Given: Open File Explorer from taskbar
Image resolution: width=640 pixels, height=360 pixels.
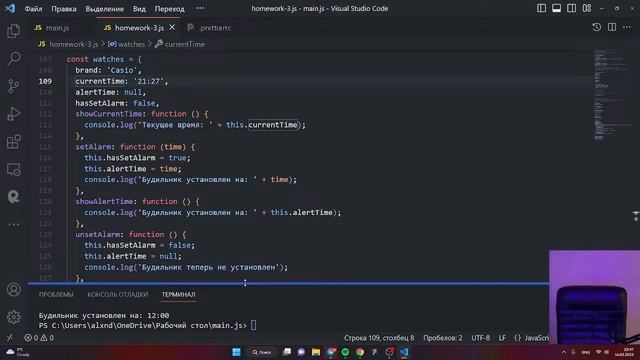Looking at the screenshot, I should 316,352.
